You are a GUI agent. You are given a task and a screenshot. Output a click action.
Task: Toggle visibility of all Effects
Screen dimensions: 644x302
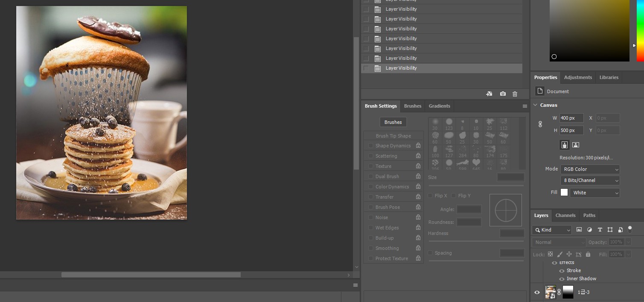tap(554, 263)
